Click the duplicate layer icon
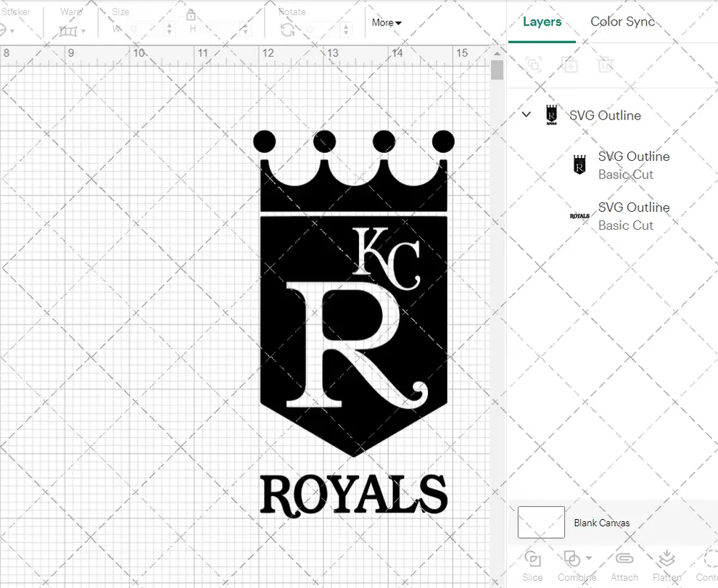Viewport: 718px width, 588px height. pos(570,65)
